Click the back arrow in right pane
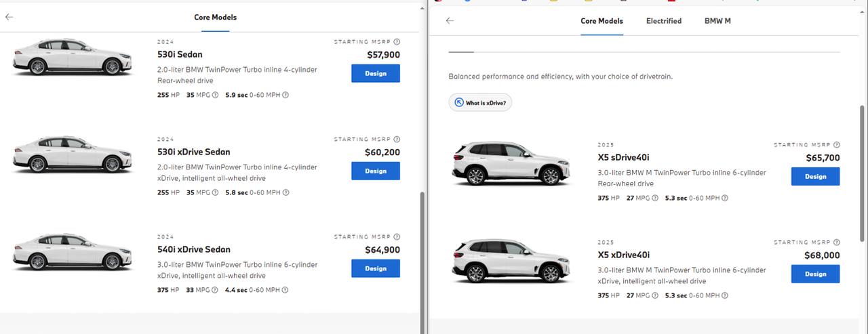868x334 pixels. (450, 20)
